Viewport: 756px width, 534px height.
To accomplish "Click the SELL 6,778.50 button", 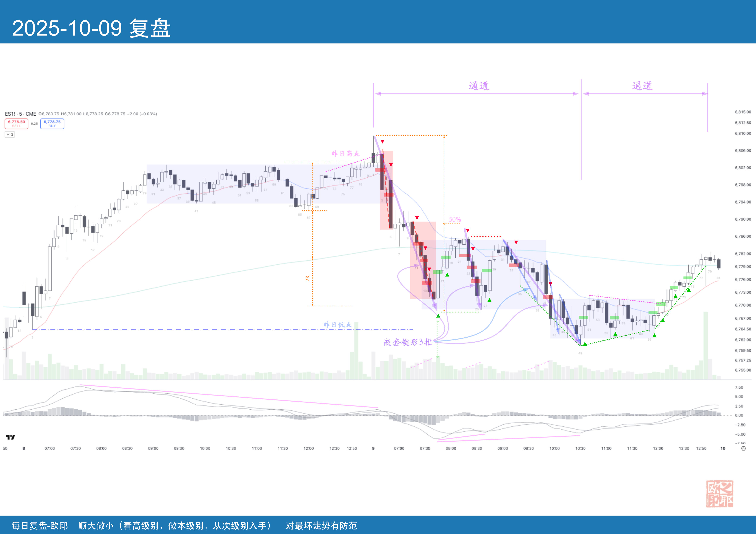I will pyautogui.click(x=16, y=124).
